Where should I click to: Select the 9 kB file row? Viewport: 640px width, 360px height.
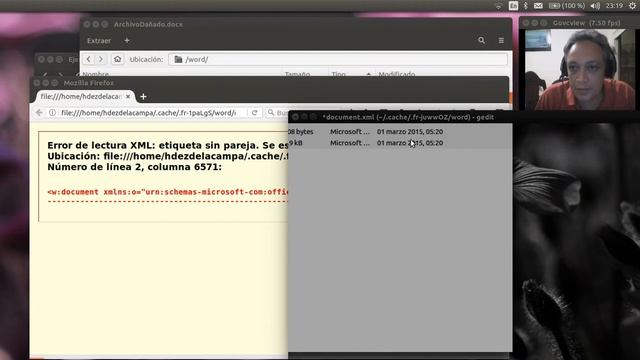click(400, 143)
